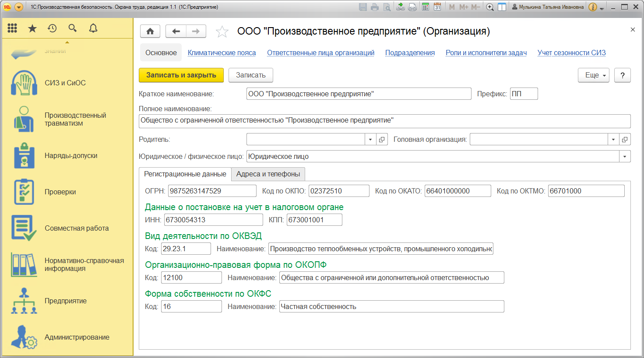Viewport: 644px width, 358px height.
Task: Open the main 1C menu dropdown arrow
Action: (19, 7)
